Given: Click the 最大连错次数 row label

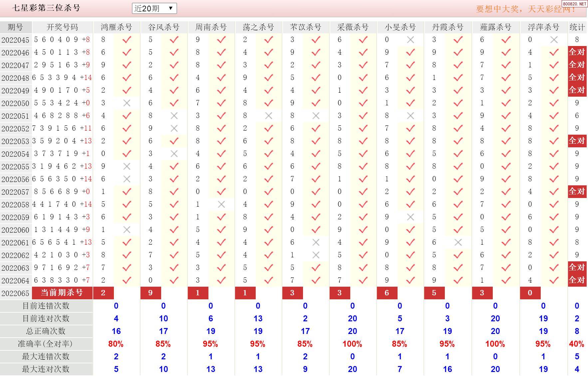Looking at the screenshot, I should [46, 357].
